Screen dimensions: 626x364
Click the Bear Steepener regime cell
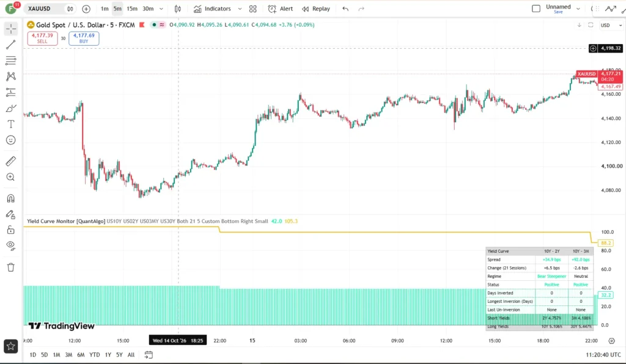click(551, 276)
